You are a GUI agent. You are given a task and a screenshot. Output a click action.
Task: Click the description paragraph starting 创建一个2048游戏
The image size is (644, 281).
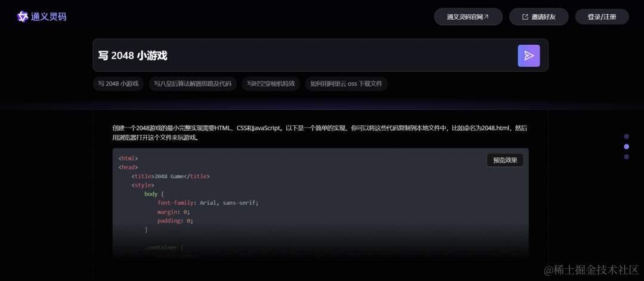tap(320, 133)
